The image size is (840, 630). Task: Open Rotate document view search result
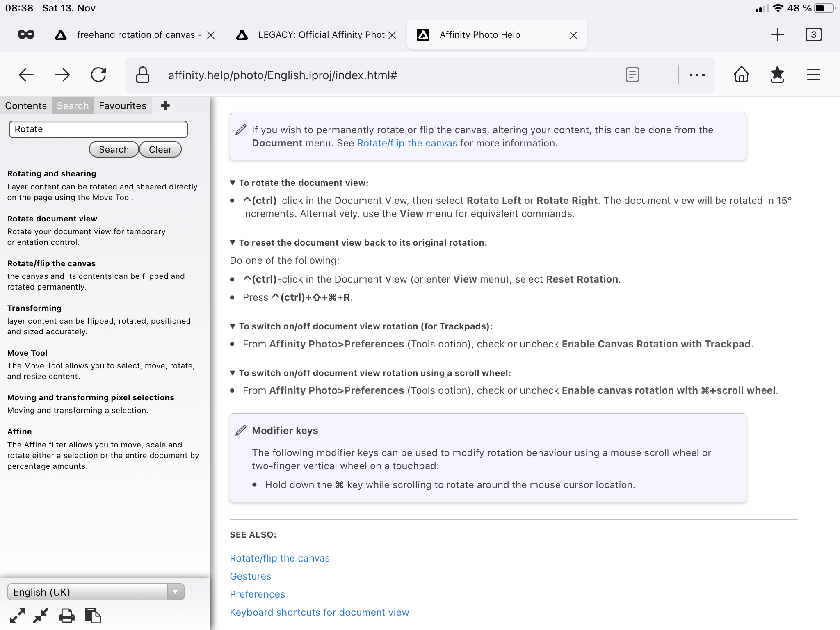click(x=52, y=219)
